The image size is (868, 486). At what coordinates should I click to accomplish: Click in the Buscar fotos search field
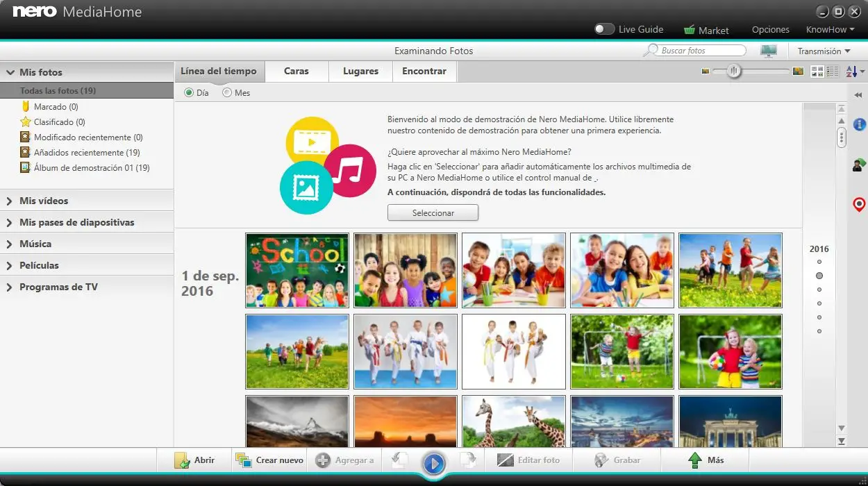tap(702, 51)
